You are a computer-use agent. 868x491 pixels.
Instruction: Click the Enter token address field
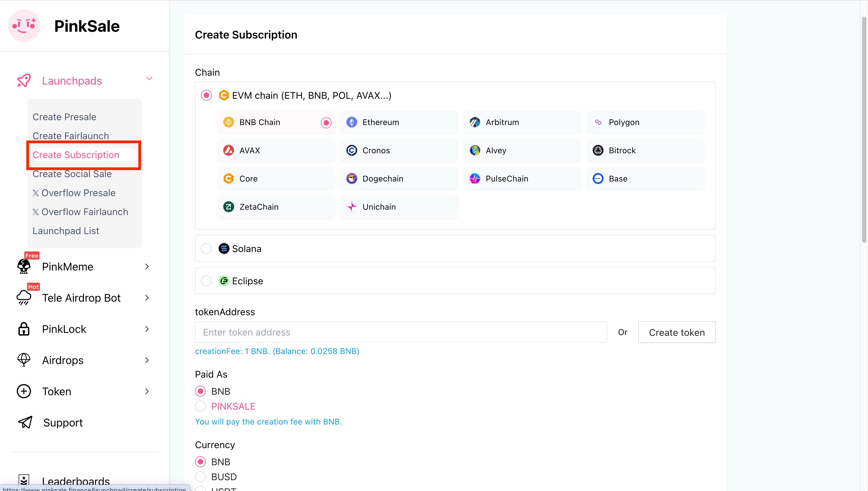pyautogui.click(x=401, y=332)
